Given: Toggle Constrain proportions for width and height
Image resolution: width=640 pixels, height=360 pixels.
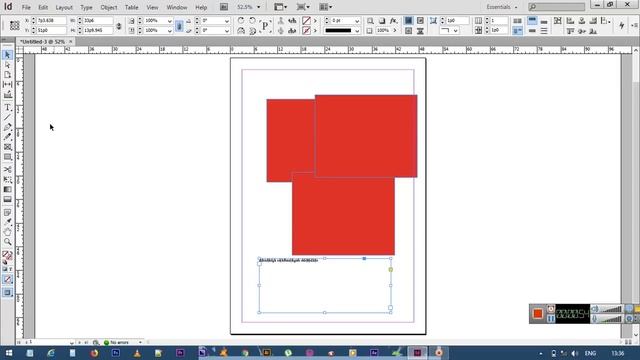Looking at the screenshot, I should (119, 26).
